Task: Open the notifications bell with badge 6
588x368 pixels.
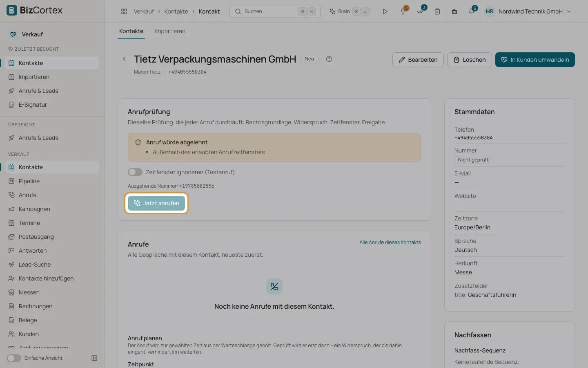Action: 472,11
